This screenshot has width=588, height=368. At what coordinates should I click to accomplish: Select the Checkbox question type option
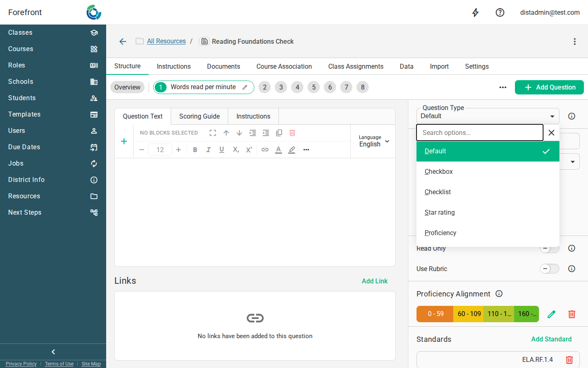(488, 172)
